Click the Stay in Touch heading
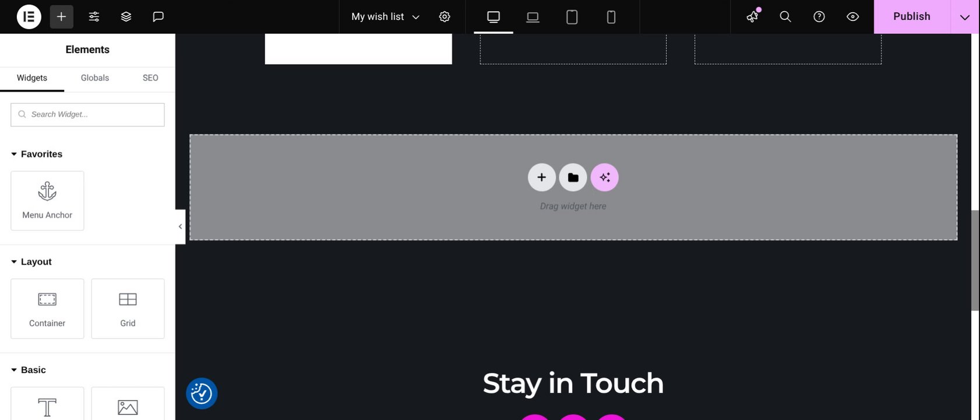The height and width of the screenshot is (420, 980). pyautogui.click(x=573, y=383)
